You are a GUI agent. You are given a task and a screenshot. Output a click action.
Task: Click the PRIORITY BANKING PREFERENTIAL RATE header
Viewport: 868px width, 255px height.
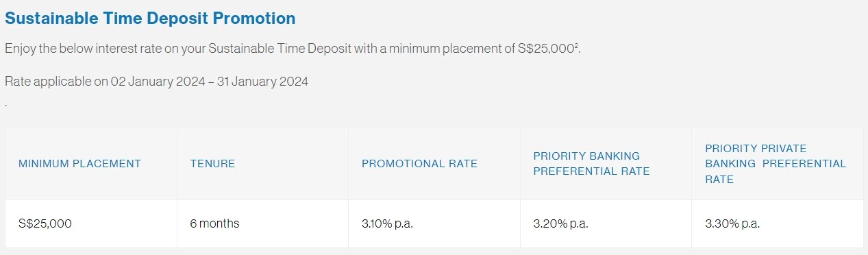pyautogui.click(x=591, y=164)
